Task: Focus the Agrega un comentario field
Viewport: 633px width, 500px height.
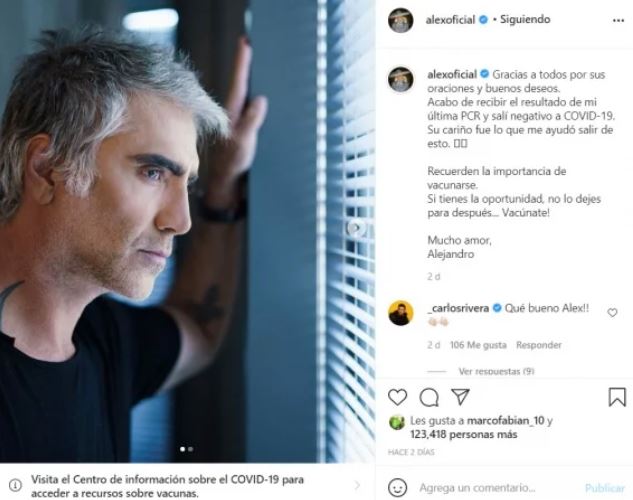Action: point(477,488)
